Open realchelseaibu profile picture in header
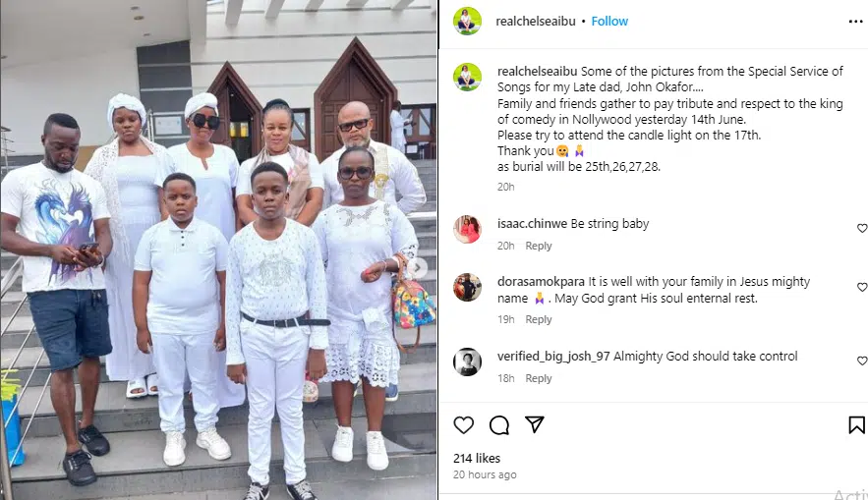The width and height of the screenshot is (868, 500). pos(467,21)
